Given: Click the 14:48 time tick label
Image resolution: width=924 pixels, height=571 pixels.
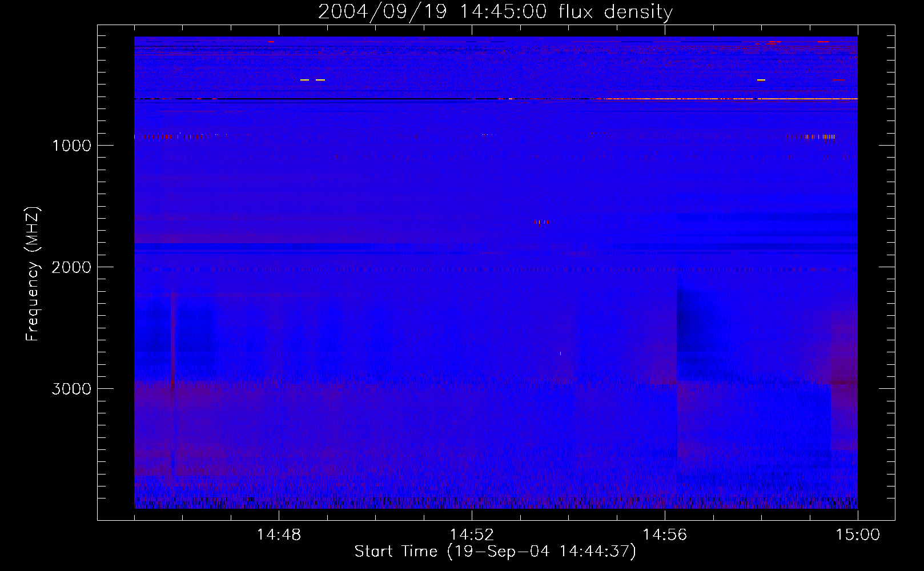Looking at the screenshot, I should [279, 535].
